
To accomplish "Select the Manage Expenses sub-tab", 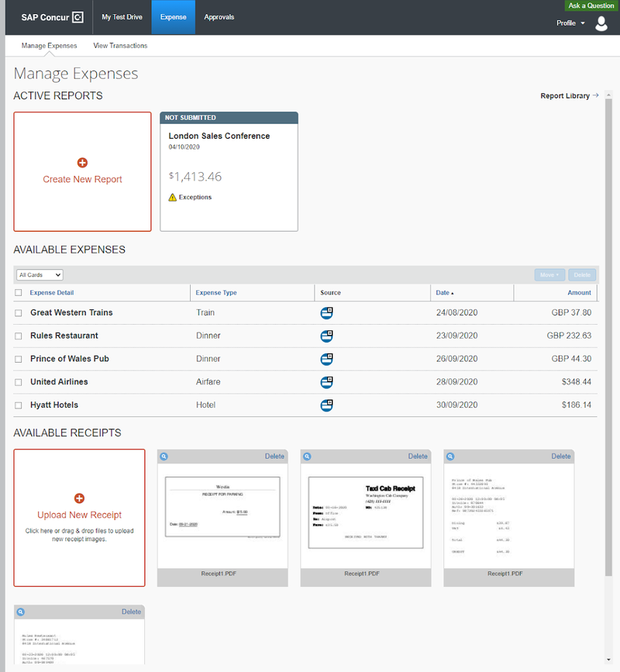I will (x=50, y=46).
